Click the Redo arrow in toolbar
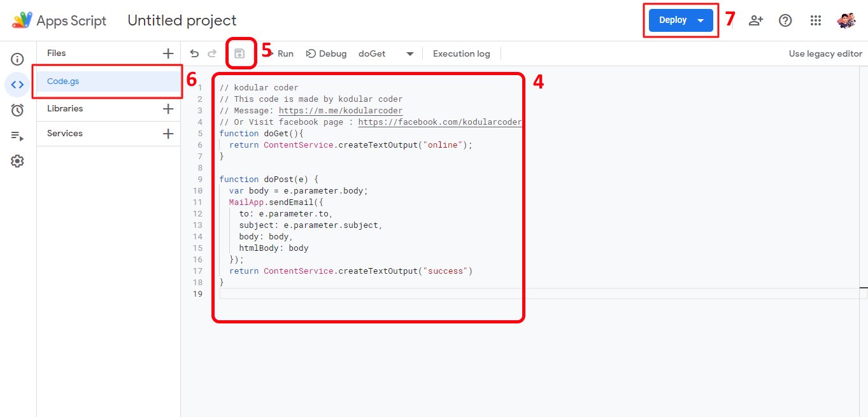The height and width of the screenshot is (417, 868). tap(212, 54)
